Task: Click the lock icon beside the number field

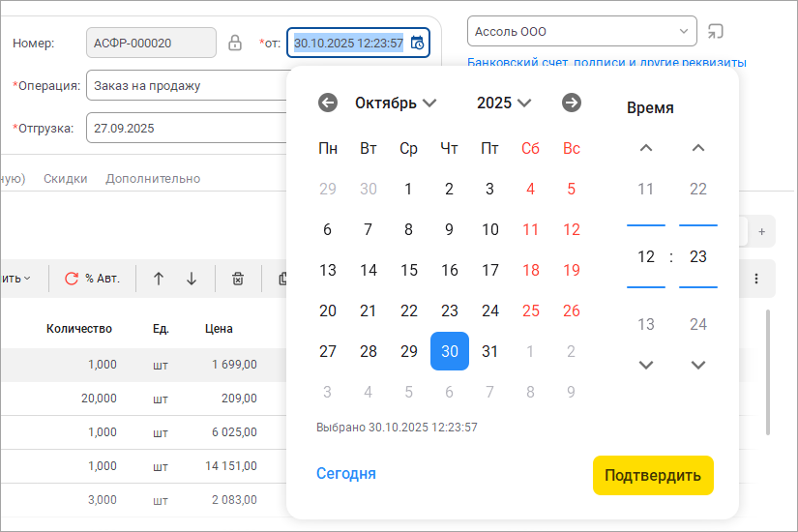Action: [x=234, y=43]
